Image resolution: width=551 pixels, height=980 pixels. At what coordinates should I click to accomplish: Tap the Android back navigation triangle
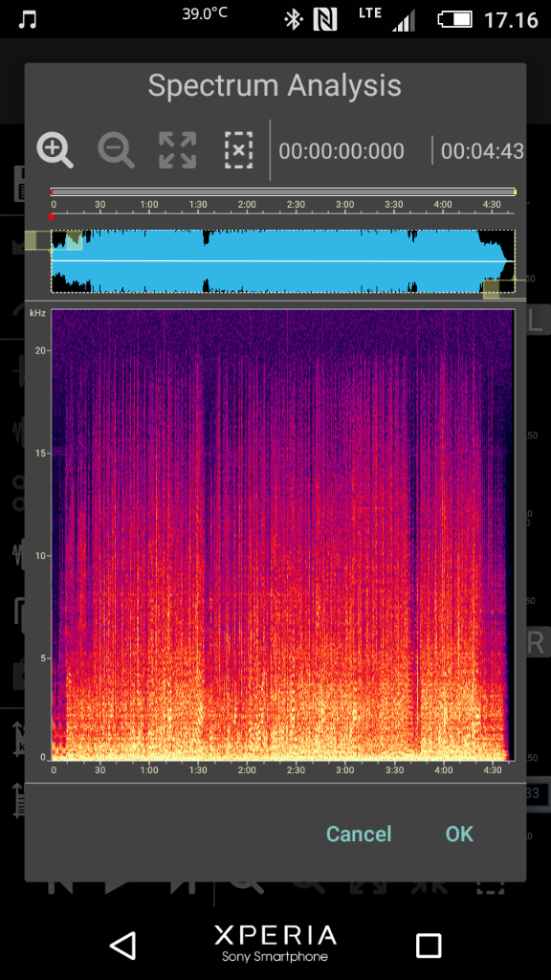pos(123,945)
